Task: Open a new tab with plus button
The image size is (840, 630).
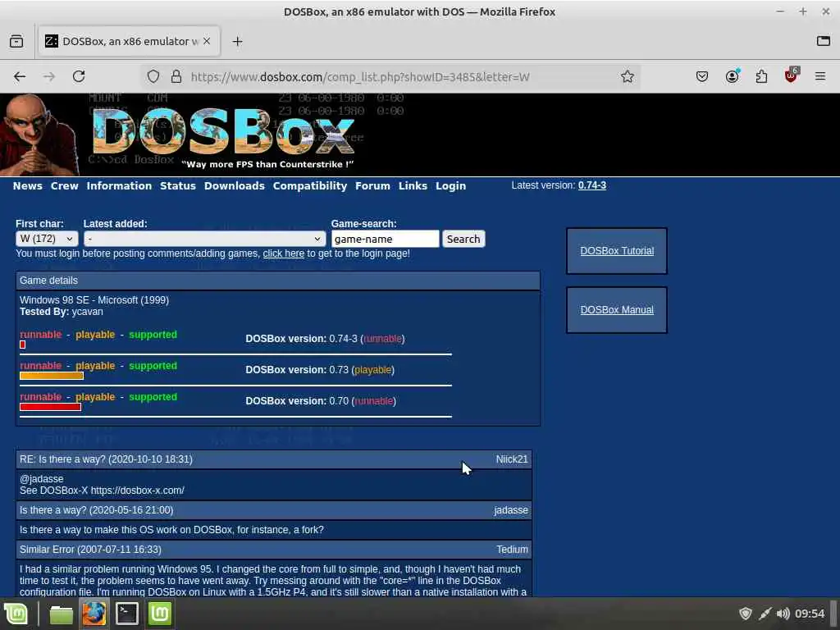Action: pos(237,41)
